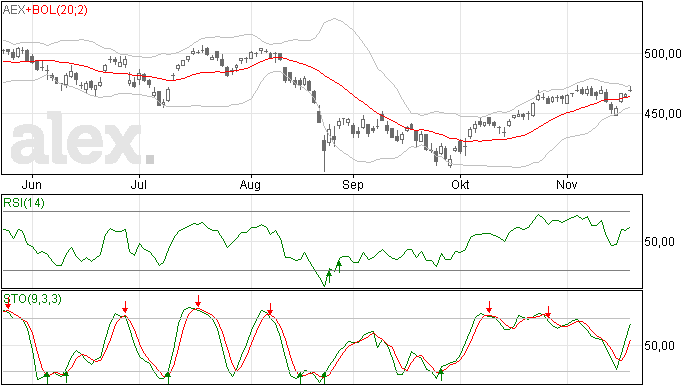Click the RSI panel 50,00 axis value
Image resolution: width=690 pixels, height=387 pixels.
point(659,242)
